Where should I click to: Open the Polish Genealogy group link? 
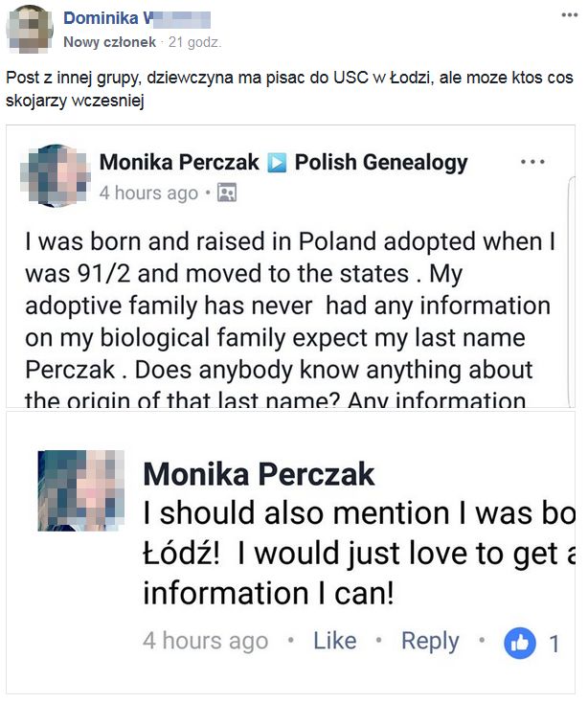point(381,162)
